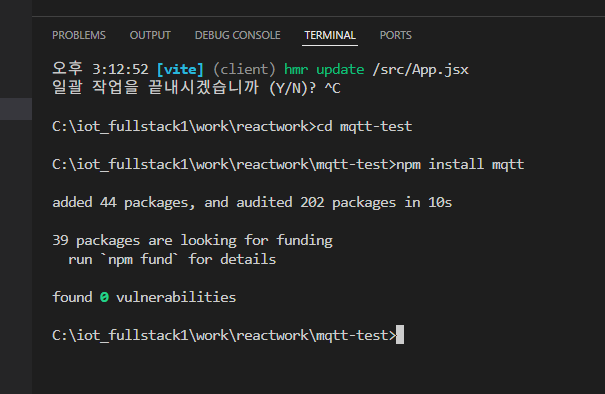Click the highlighted item in the left sidebar
Viewport: 605px width, 394px height.
tap(16, 109)
